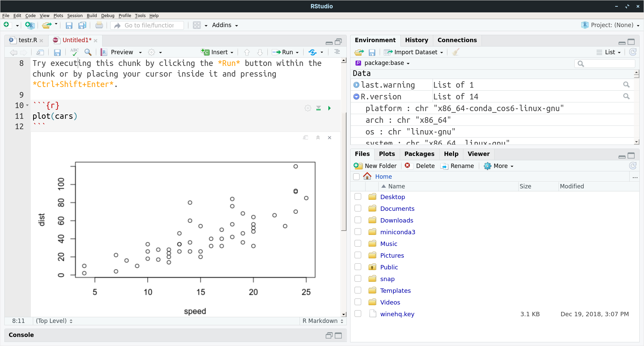
Task: Create a new R project
Action: click(x=29, y=25)
